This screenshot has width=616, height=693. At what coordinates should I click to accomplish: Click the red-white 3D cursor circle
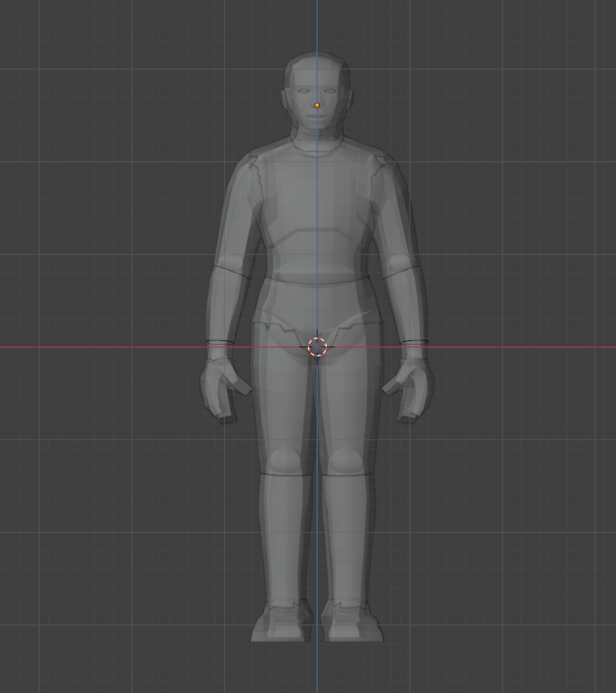point(317,346)
